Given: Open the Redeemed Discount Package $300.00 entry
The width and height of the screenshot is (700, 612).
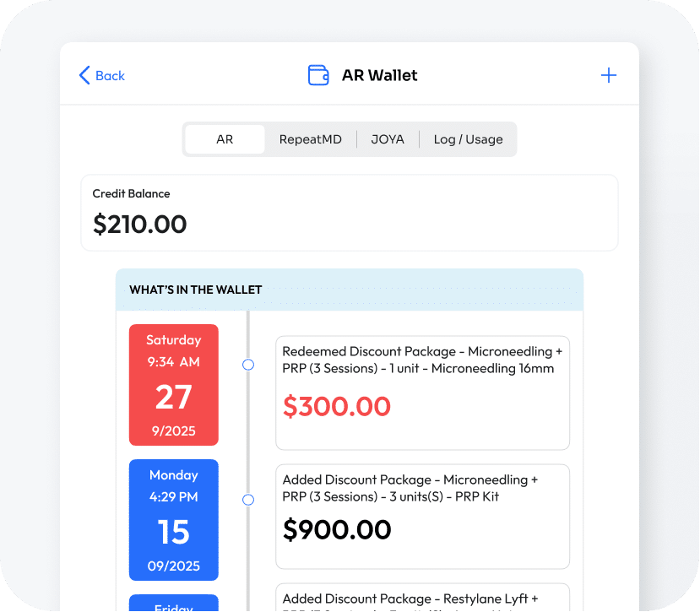Looking at the screenshot, I should click(x=422, y=393).
